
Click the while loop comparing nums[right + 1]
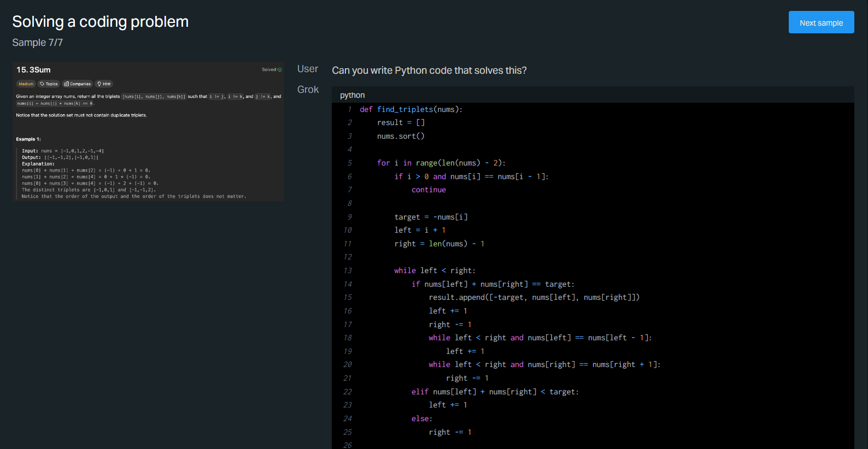click(x=544, y=365)
